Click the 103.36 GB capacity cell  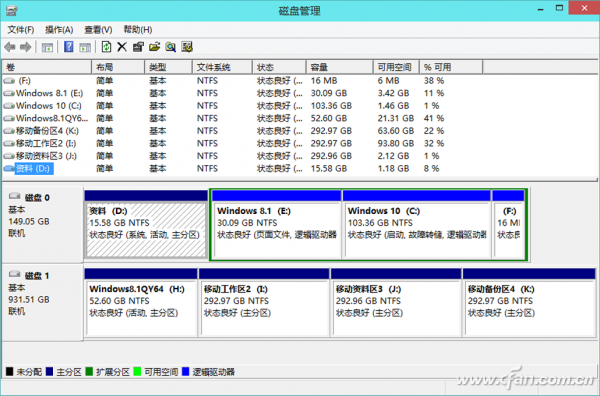pos(331,106)
